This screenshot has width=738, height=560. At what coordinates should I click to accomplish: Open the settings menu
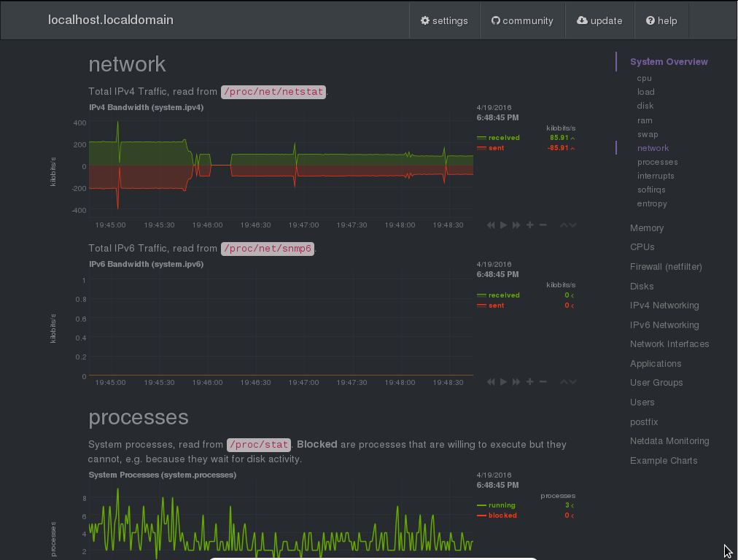pos(444,20)
